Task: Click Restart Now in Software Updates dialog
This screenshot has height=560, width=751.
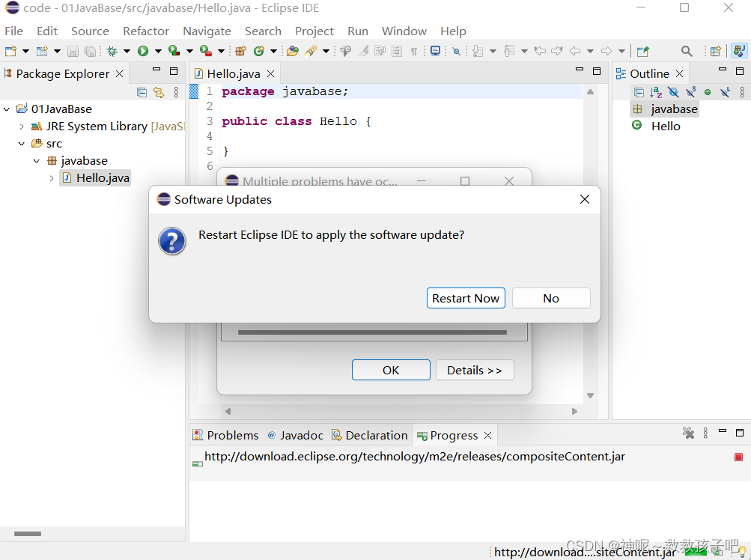Action: tap(465, 298)
